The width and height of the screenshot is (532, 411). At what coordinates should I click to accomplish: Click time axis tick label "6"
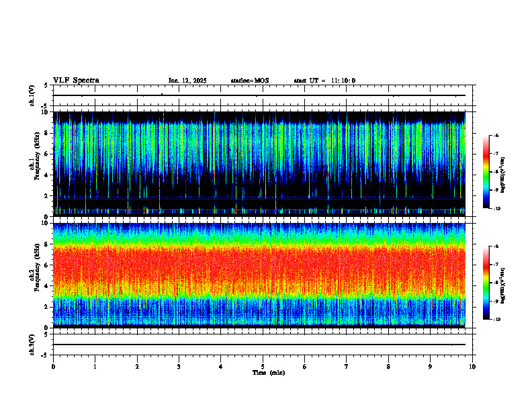click(x=304, y=367)
